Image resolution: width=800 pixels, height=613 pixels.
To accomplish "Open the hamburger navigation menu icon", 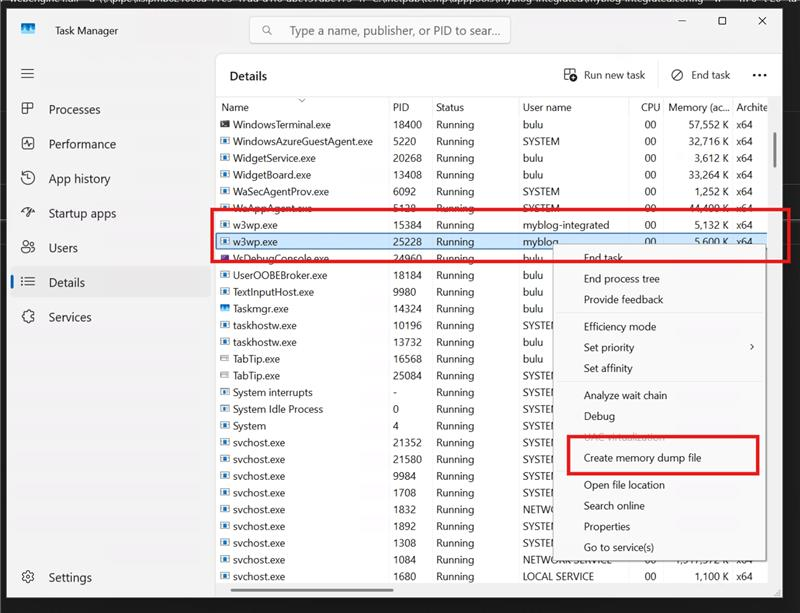I will point(28,73).
